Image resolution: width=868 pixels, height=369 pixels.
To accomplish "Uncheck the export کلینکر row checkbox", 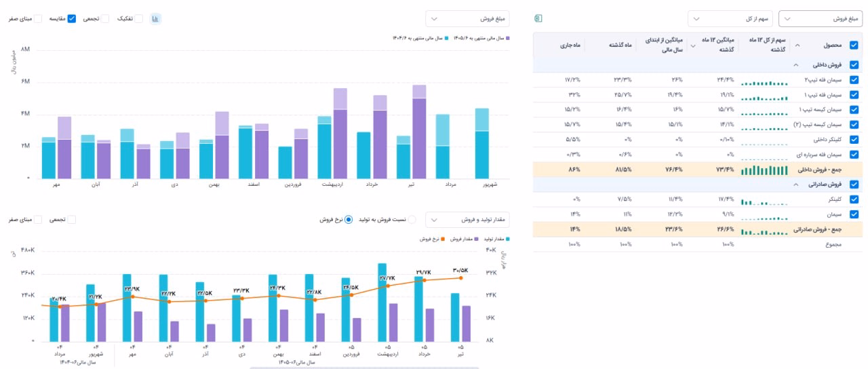I will (x=853, y=199).
